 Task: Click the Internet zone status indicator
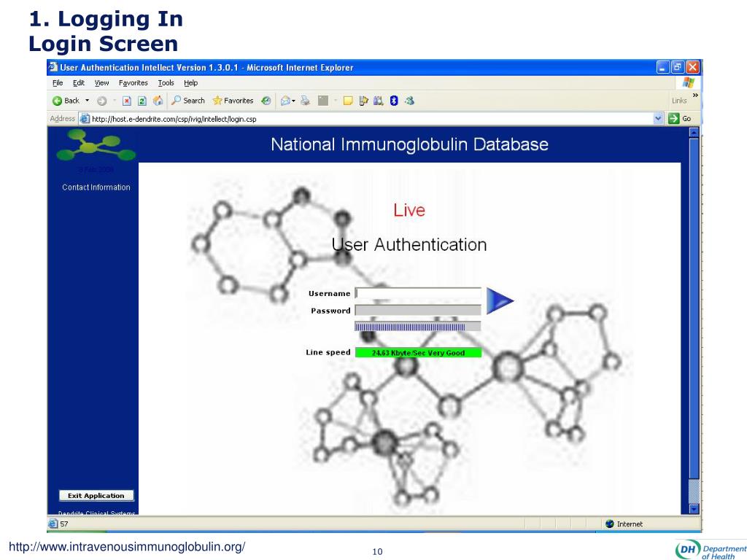[624, 524]
